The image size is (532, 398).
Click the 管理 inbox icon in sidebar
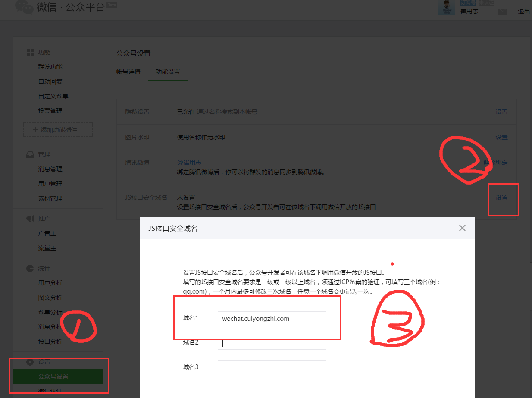click(x=30, y=154)
